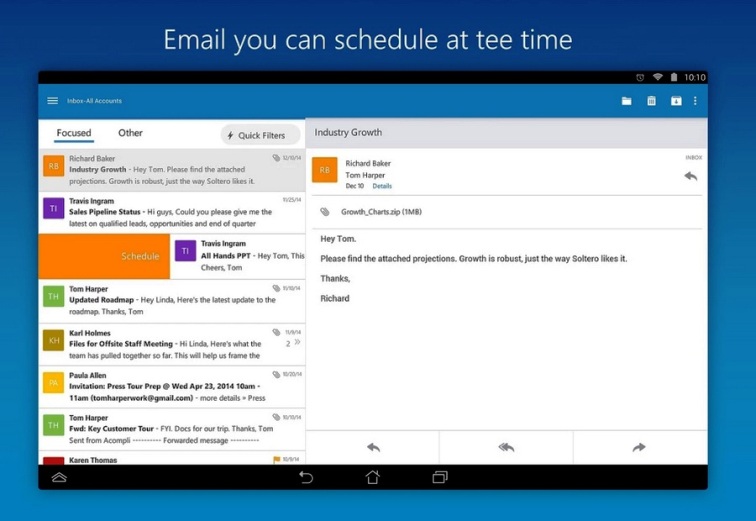Image resolution: width=756 pixels, height=521 pixels.
Task: Switch to the Other inbox tab
Action: coord(130,133)
